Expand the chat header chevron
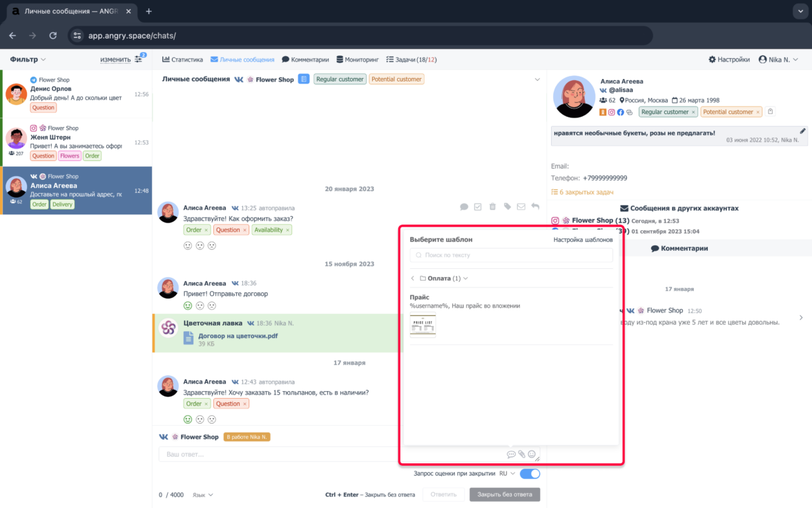 pyautogui.click(x=537, y=79)
